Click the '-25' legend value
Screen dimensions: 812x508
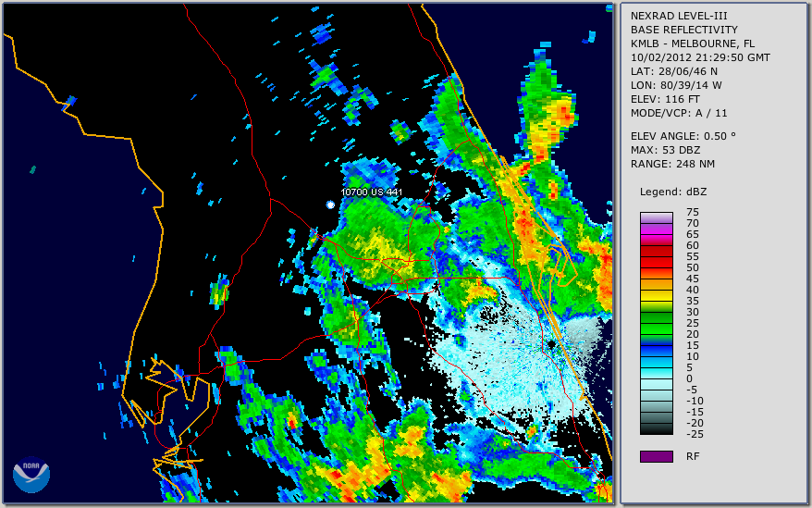pos(695,434)
